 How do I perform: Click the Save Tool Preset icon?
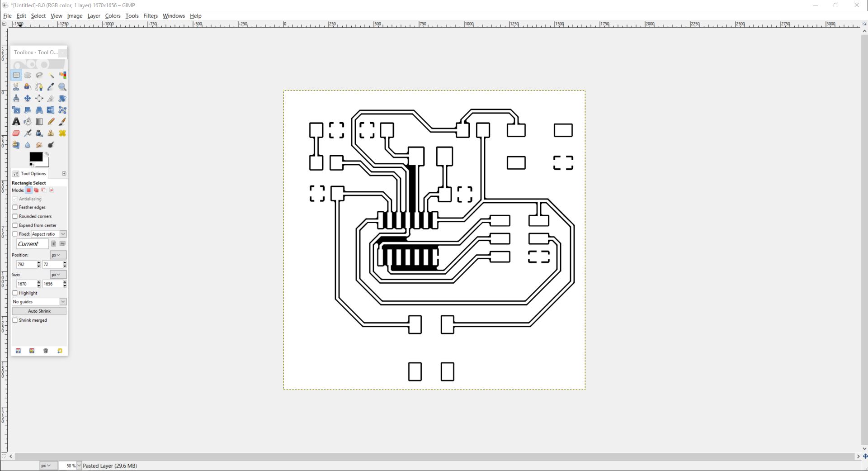click(x=18, y=351)
